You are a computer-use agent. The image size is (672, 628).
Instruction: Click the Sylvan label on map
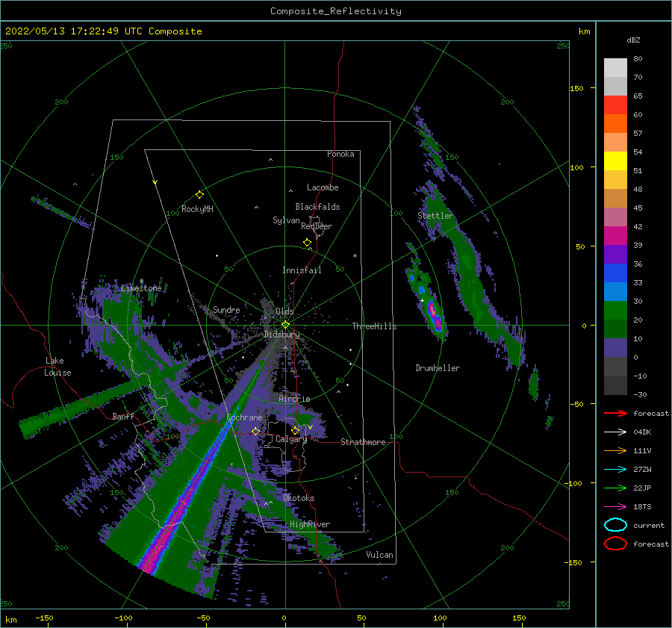tap(286, 220)
